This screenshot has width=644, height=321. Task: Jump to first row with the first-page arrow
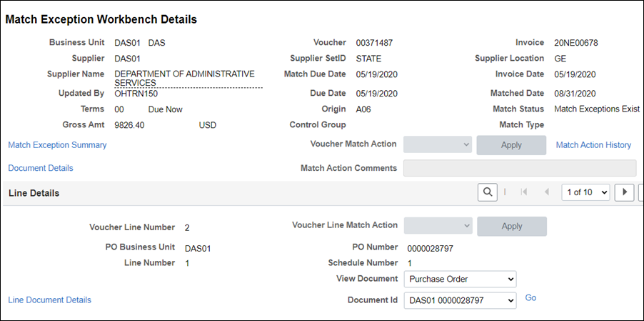pyautogui.click(x=523, y=192)
